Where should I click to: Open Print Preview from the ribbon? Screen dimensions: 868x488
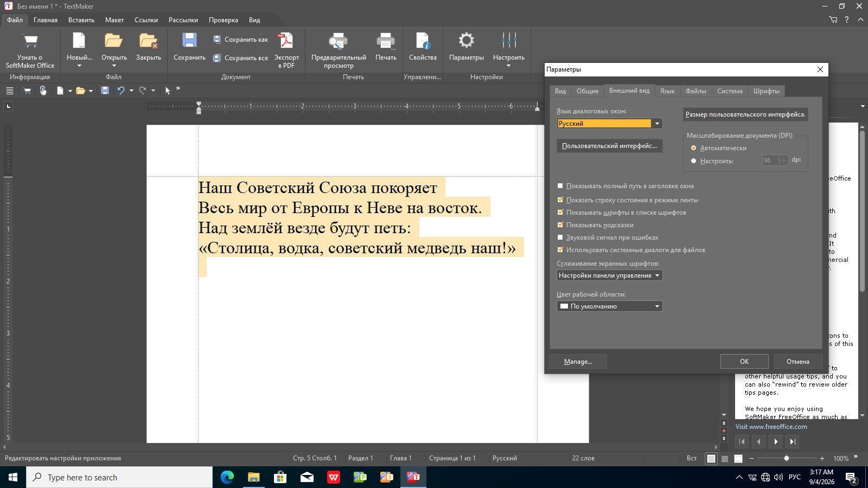(x=339, y=41)
